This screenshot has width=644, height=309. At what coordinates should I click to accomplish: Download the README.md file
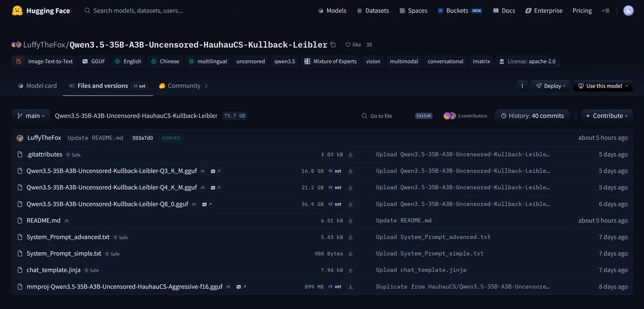click(350, 220)
